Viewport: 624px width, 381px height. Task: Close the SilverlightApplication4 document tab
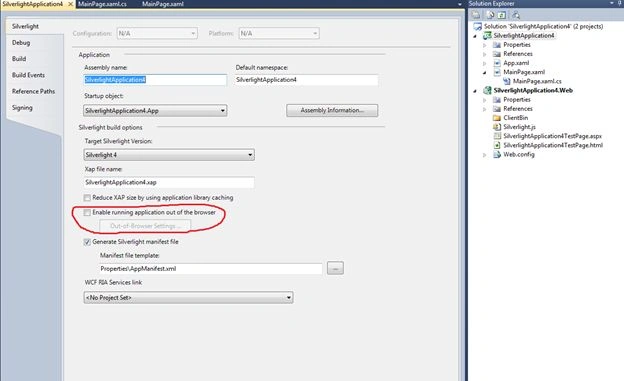click(70, 4)
